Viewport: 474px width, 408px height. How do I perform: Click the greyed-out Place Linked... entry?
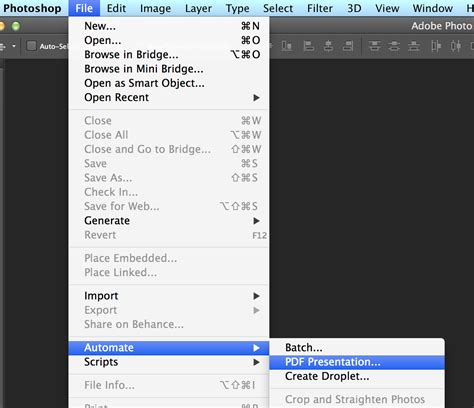[169, 273]
